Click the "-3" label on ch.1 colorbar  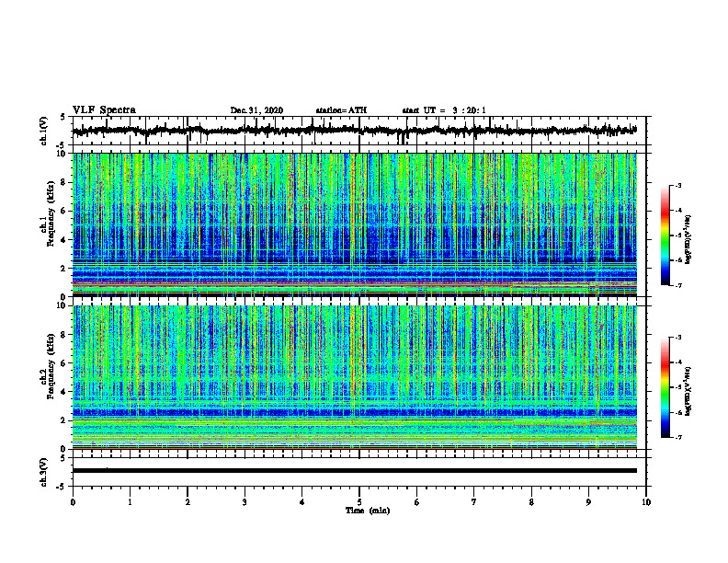(x=678, y=185)
